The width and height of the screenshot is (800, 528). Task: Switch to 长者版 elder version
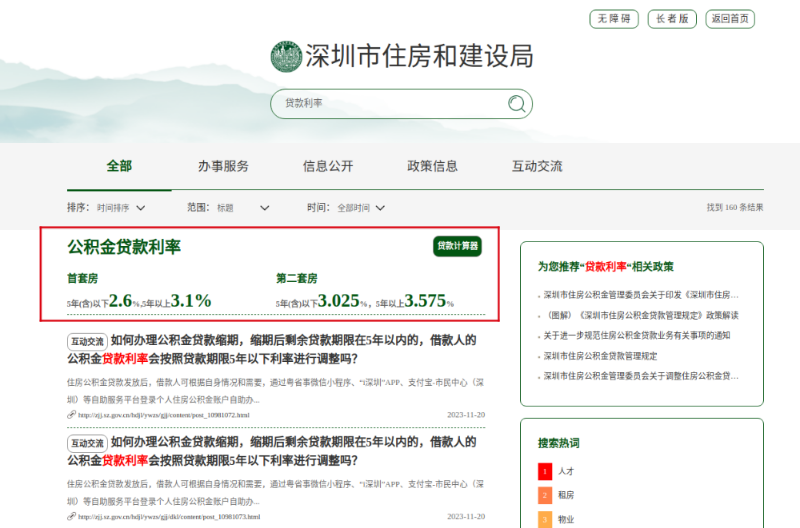671,19
